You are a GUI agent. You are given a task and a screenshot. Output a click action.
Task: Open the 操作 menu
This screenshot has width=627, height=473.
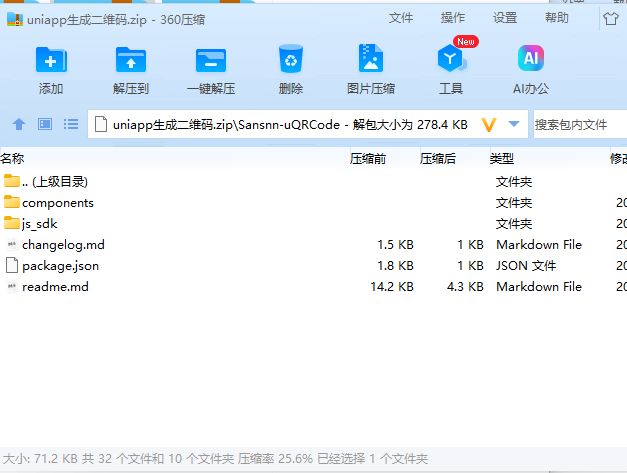tap(453, 18)
